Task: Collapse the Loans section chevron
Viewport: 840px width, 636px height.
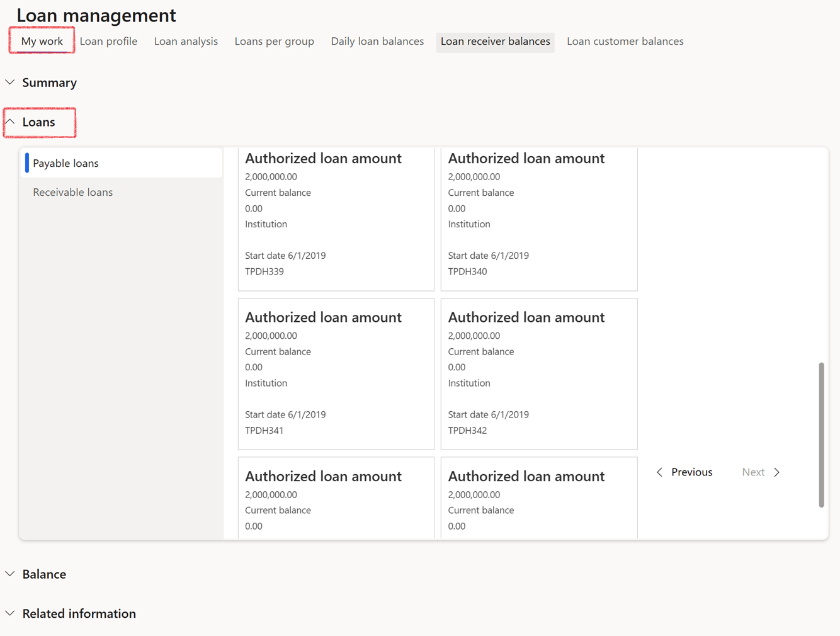Action: pos(10,122)
